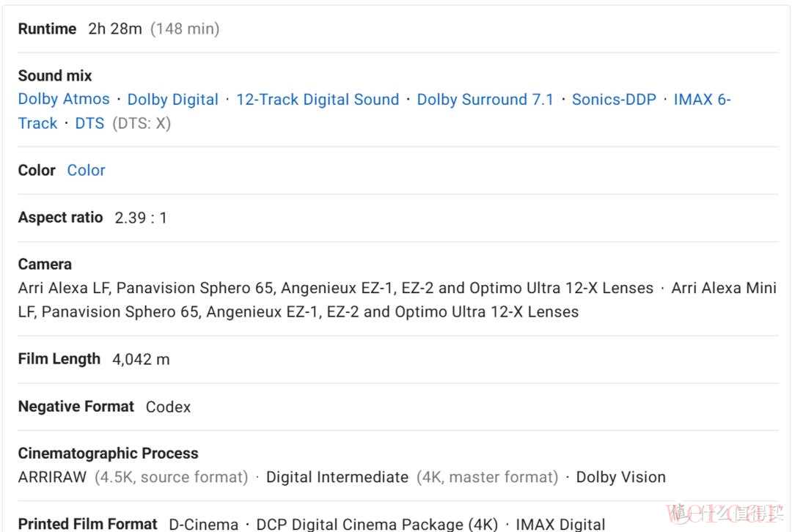Click the Sonics-DDP link
The width and height of the screenshot is (792, 532).
tap(614, 100)
